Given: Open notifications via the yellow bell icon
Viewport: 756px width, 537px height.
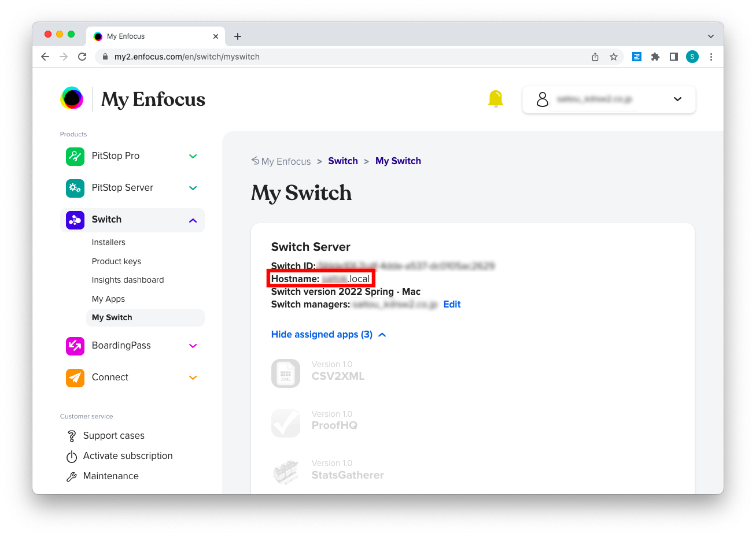Looking at the screenshot, I should click(x=496, y=99).
